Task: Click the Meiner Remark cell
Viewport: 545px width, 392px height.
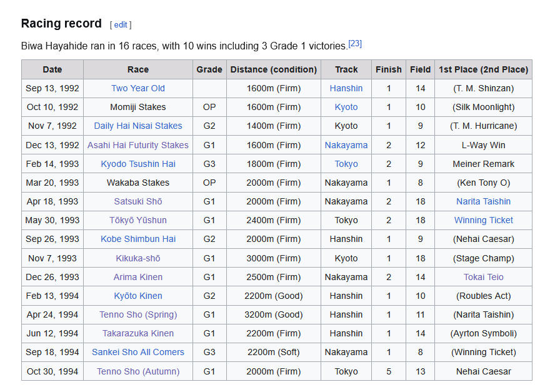Action: pos(484,164)
